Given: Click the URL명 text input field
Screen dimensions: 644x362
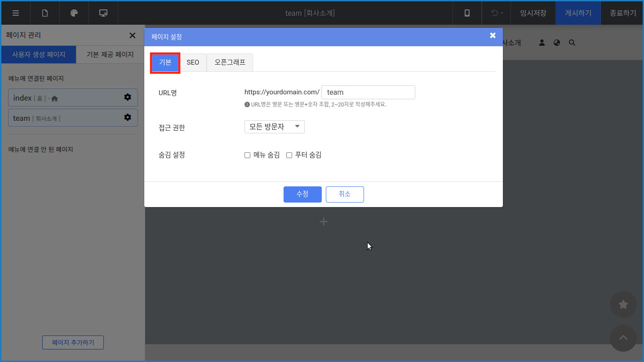Looking at the screenshot, I should pos(368,93).
